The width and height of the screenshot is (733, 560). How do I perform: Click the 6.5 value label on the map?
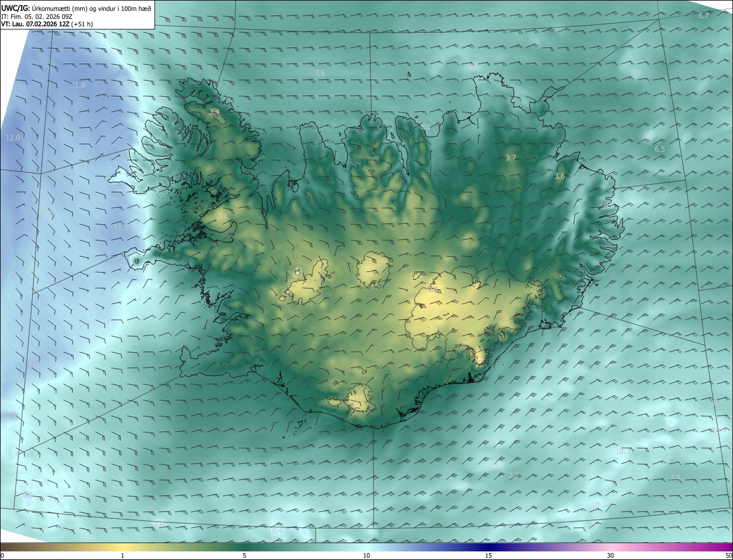point(660,149)
